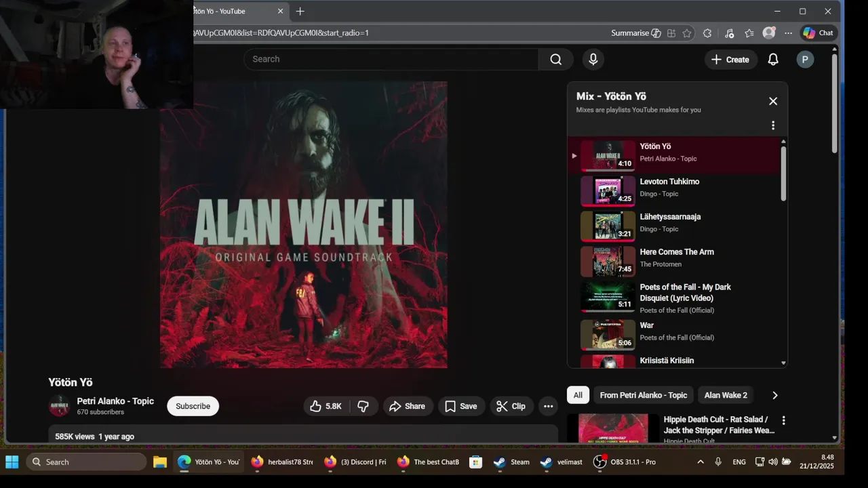The image size is (868, 488).
Task: Open 'Poets of the Fall - My Dark Disquiet' title
Action: [x=685, y=293]
